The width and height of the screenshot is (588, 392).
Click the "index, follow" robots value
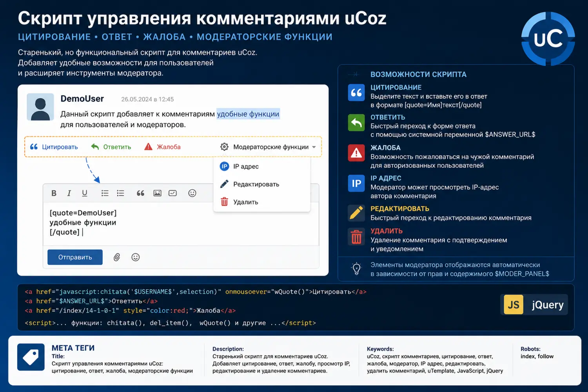point(537,356)
